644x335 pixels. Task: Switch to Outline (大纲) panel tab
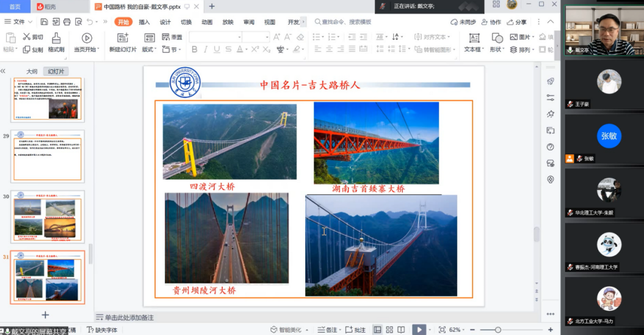pyautogui.click(x=31, y=72)
